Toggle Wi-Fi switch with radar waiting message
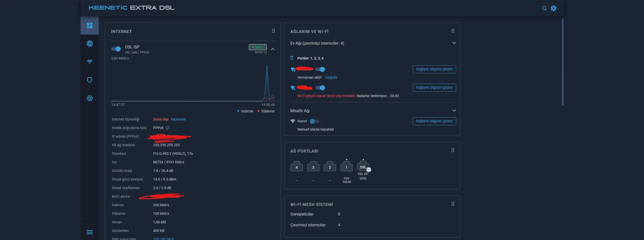This screenshot has width=644, height=240. tap(320, 88)
